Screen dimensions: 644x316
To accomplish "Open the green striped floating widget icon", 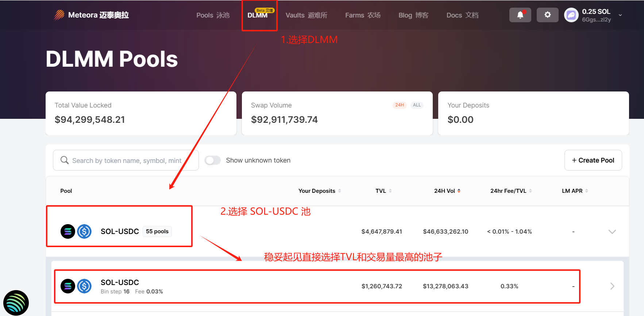I will [16, 303].
